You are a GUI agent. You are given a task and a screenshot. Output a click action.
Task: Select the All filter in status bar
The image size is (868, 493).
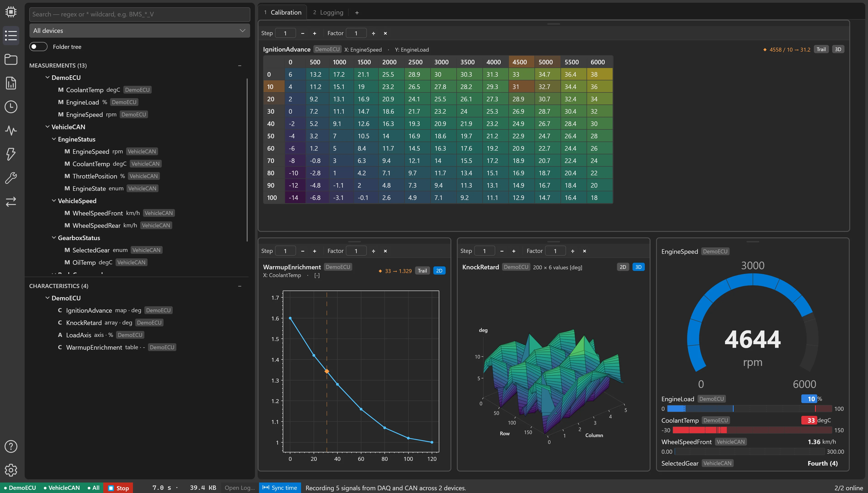pos(93,488)
